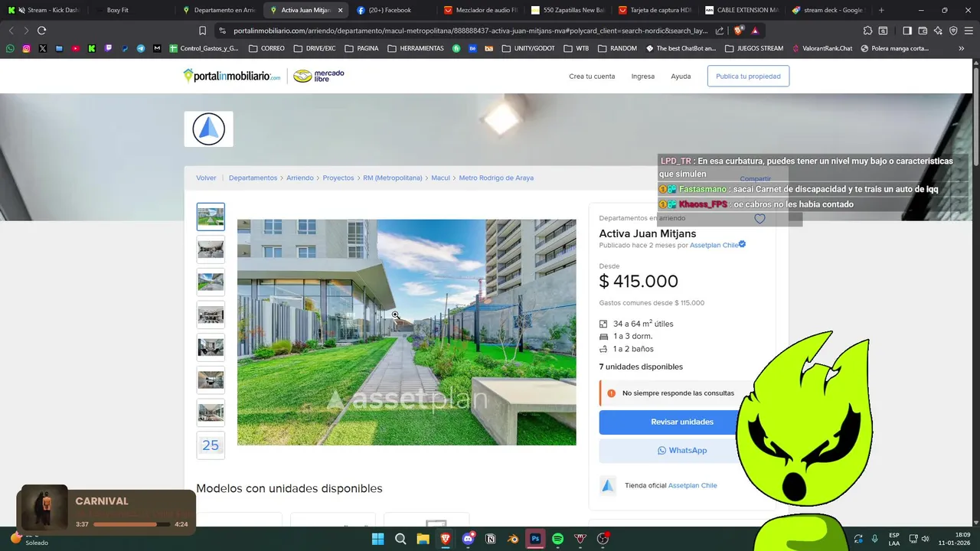Open the 25 more photos thumbnail
Screen dimensions: 980x551
coord(211,445)
